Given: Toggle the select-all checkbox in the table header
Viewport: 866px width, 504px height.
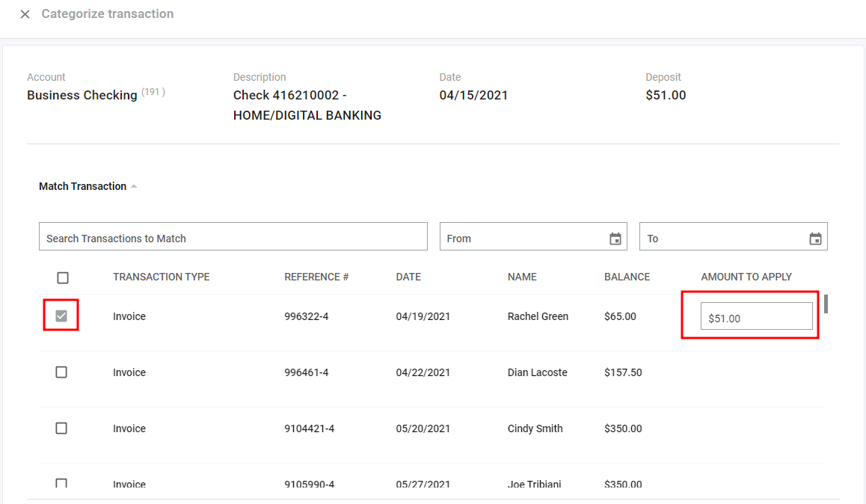Looking at the screenshot, I should point(63,277).
